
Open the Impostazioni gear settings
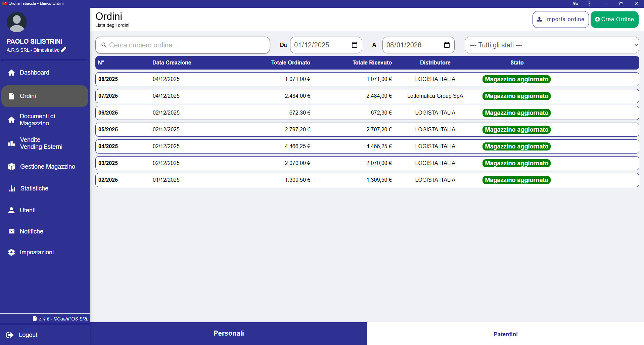point(12,252)
